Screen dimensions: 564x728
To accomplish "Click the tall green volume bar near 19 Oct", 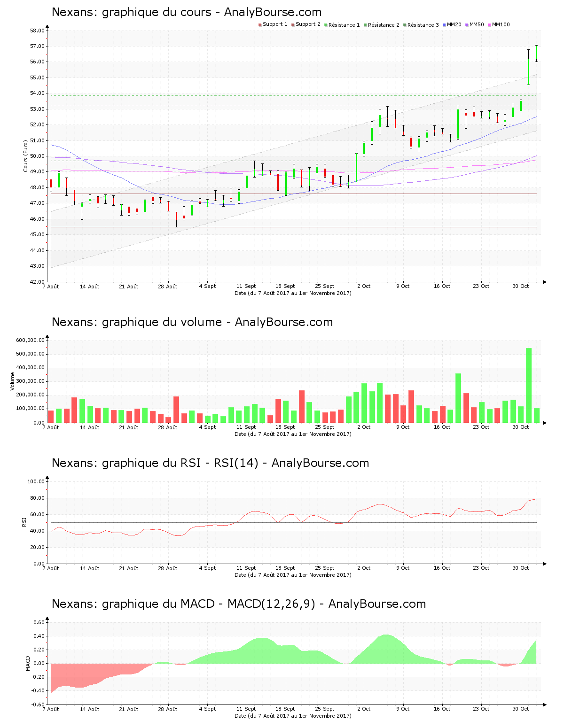I will [x=458, y=398].
